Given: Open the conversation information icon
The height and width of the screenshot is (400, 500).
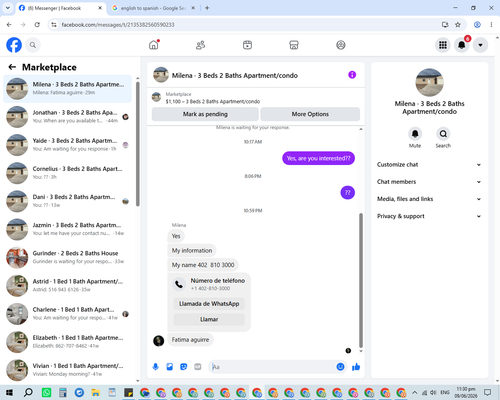Looking at the screenshot, I should click(x=352, y=75).
